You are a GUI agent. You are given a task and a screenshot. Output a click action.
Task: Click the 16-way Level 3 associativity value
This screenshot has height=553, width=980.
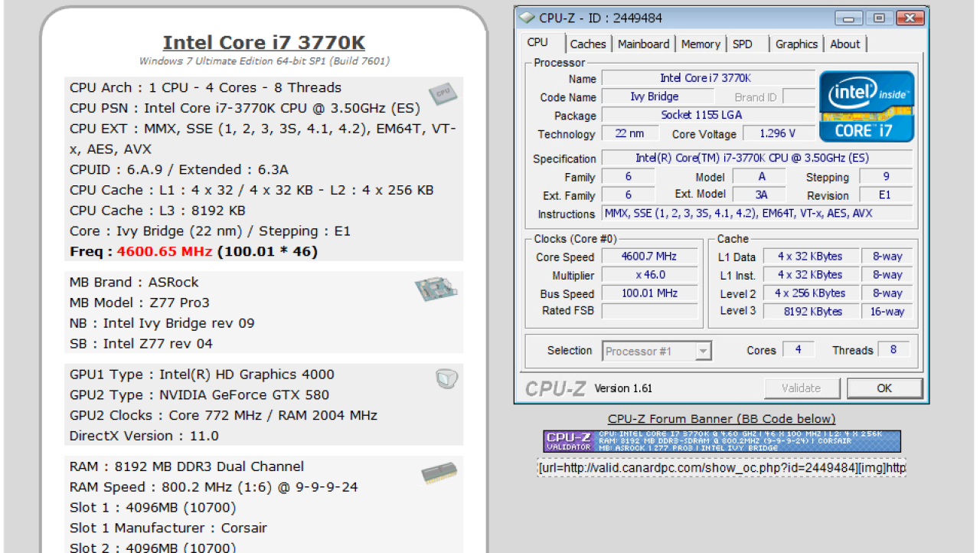click(x=887, y=312)
